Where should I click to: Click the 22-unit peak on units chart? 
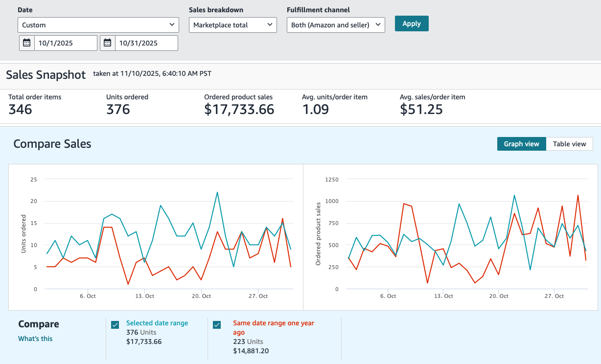tap(217, 192)
